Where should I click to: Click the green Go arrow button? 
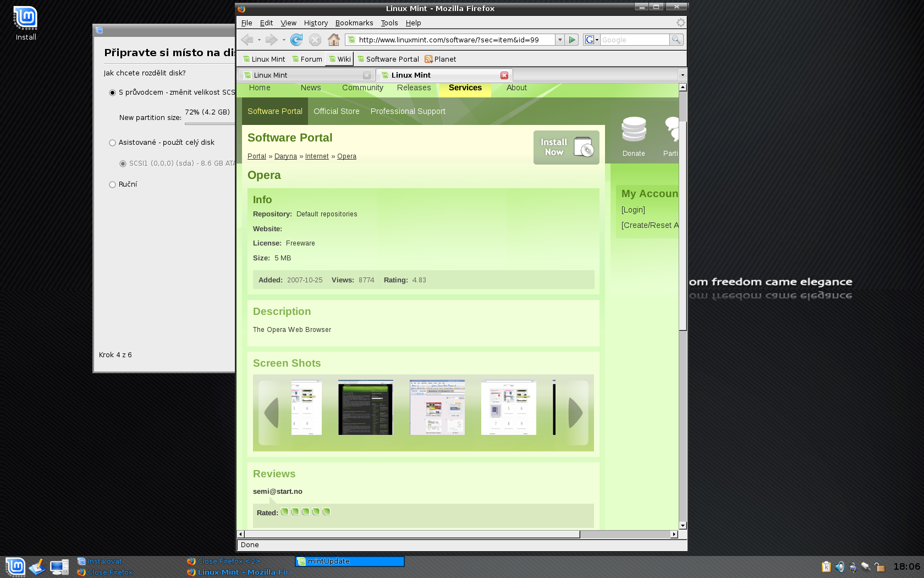click(572, 40)
